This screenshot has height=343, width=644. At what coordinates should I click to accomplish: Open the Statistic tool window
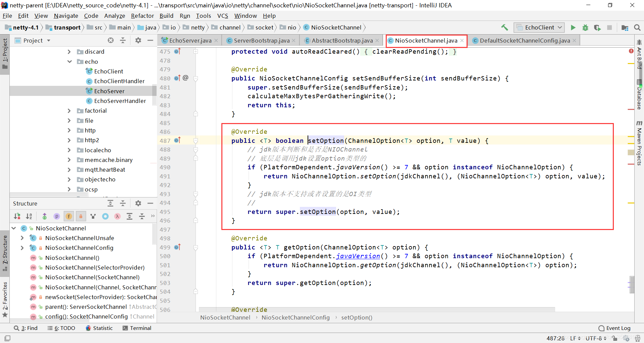(x=99, y=328)
